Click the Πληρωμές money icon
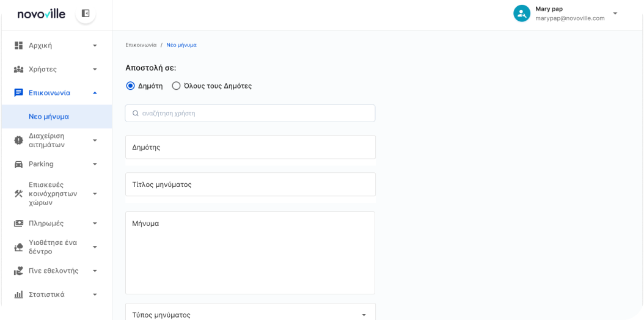 tap(18, 224)
